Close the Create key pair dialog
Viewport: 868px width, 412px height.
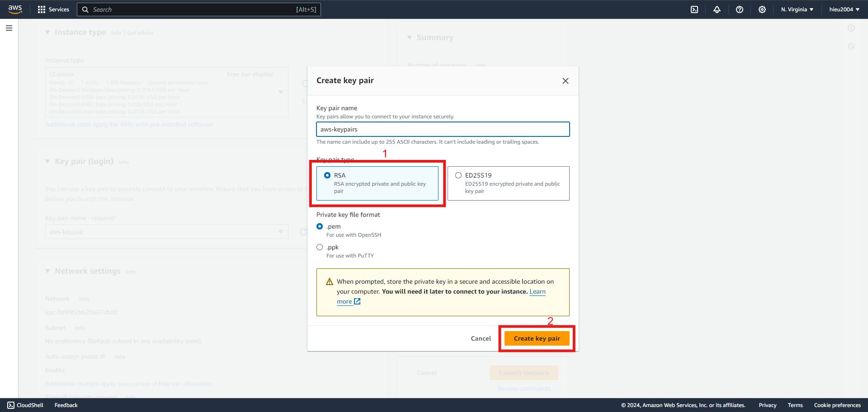(x=565, y=81)
